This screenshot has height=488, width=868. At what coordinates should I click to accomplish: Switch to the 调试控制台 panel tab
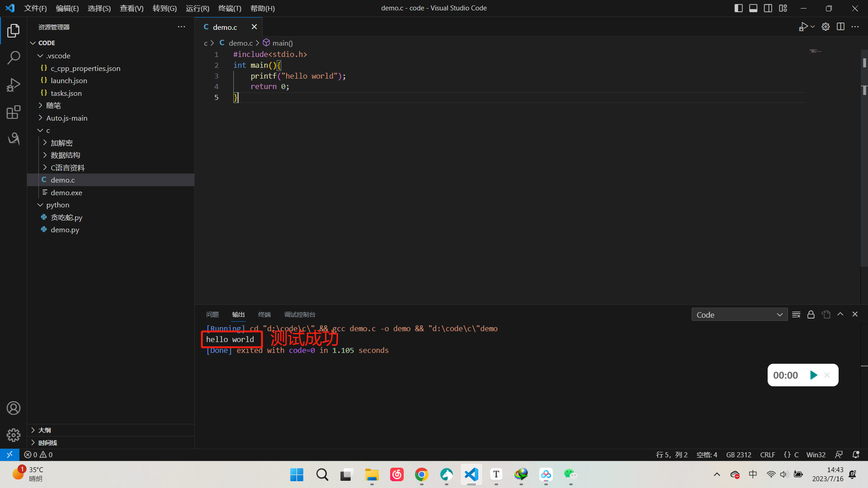click(x=300, y=314)
